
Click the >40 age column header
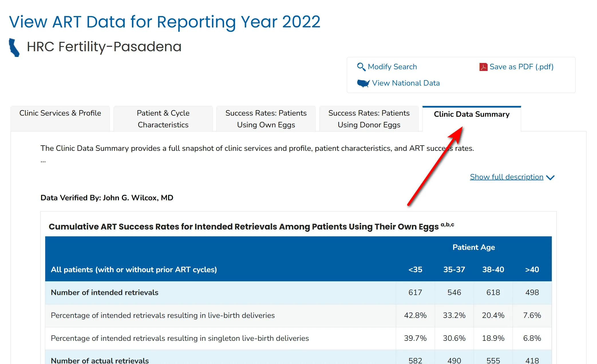click(532, 270)
